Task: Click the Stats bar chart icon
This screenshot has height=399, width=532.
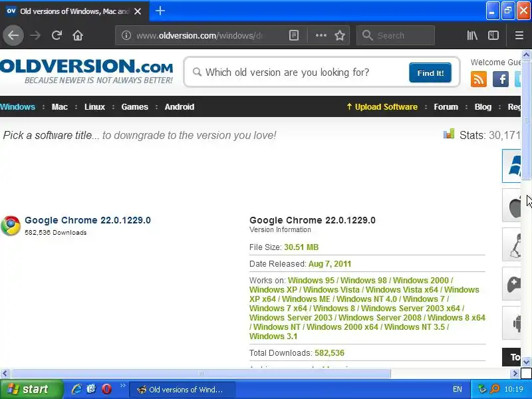Action: point(448,134)
